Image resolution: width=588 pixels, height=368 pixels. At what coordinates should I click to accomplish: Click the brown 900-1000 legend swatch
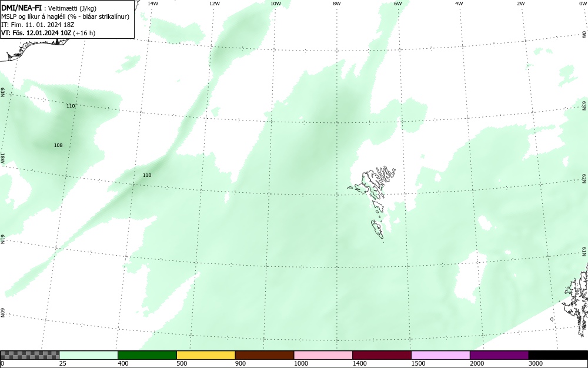pos(265,355)
